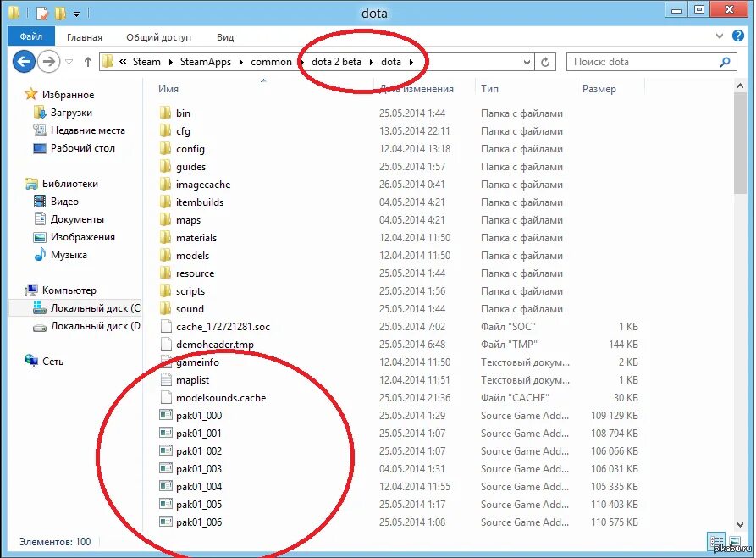Screen dimensions: 756x558
Task: Click Properties icon in quick access toolbar
Action: point(42,13)
